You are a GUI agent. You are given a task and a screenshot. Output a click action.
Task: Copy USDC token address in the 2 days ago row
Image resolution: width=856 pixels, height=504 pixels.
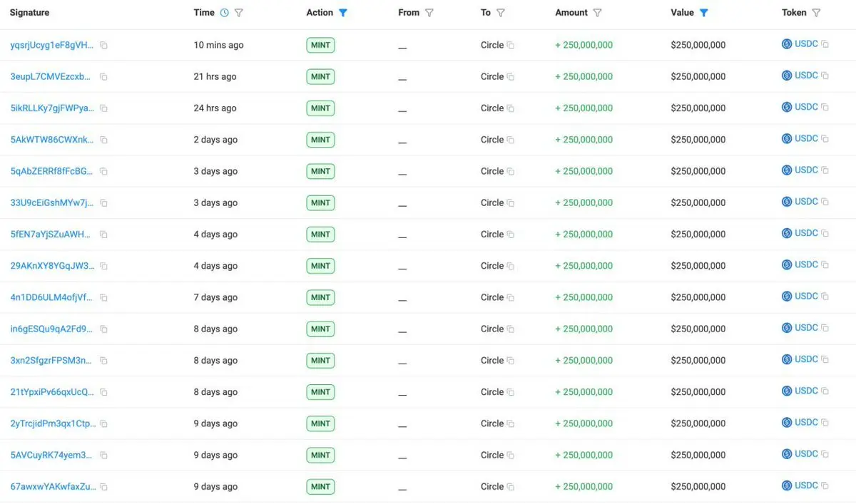[825, 139]
